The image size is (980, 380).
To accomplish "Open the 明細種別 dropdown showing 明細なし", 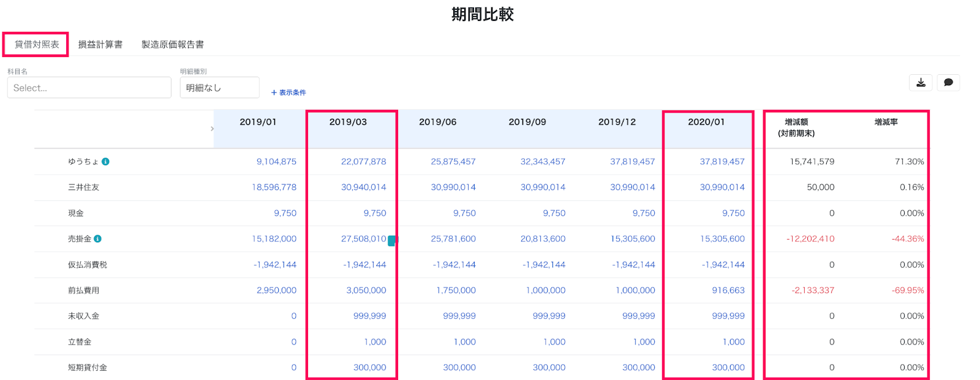I will [219, 88].
